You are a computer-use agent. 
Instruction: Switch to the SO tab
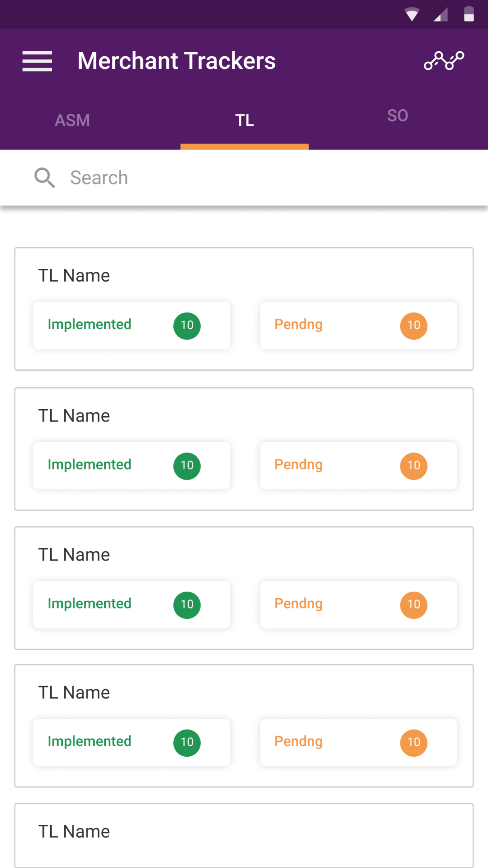point(398,116)
